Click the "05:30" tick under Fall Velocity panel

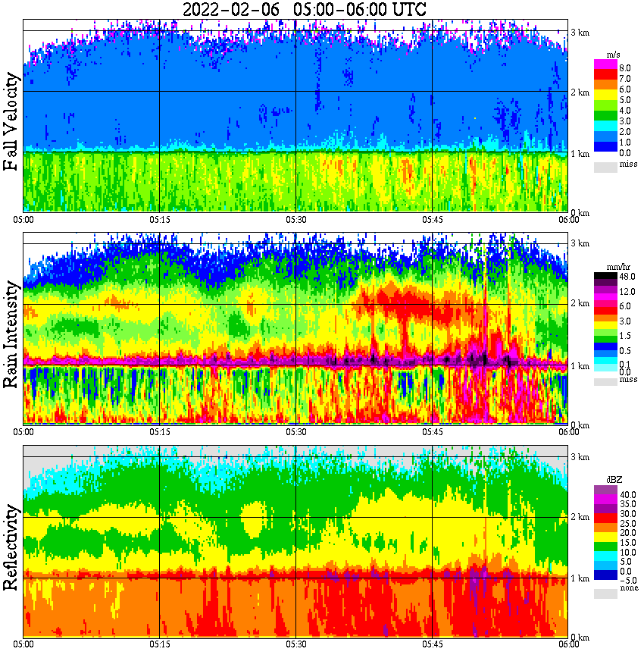click(x=296, y=220)
